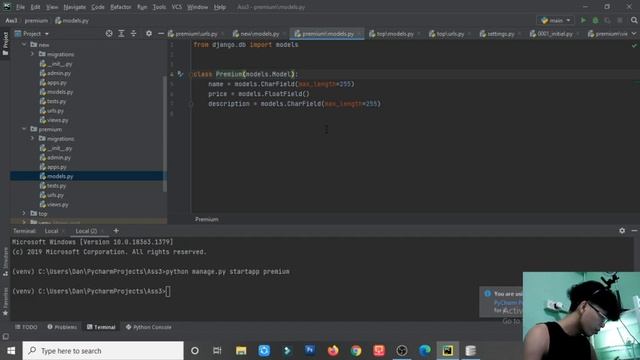Screen dimensions: 640x360
Task: Click the Windows search box
Action: pos(103,351)
